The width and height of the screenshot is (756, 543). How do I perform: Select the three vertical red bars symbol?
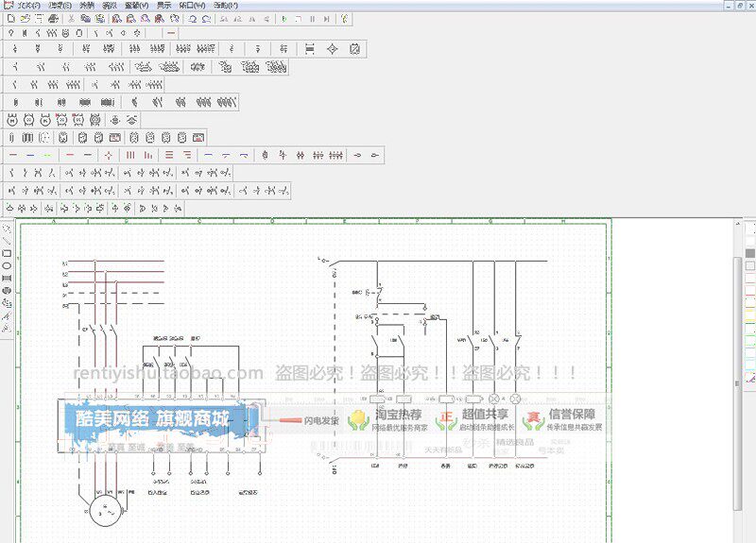point(130,155)
